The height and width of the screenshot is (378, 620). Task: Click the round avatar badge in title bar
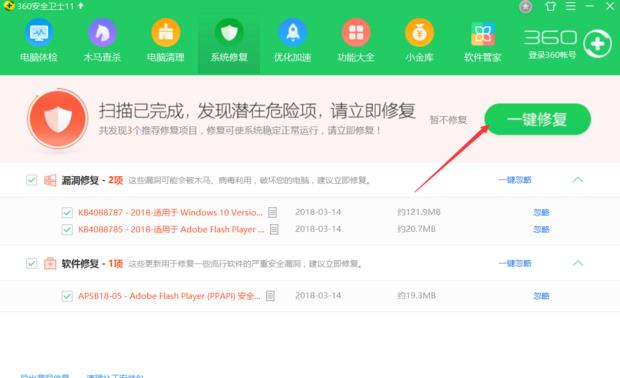pyautogui.click(x=525, y=6)
